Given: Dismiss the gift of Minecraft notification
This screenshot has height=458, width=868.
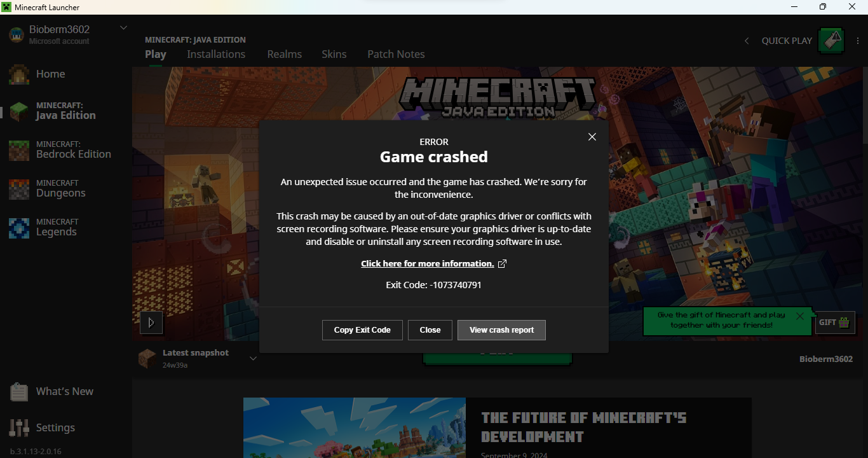Looking at the screenshot, I should pyautogui.click(x=800, y=316).
